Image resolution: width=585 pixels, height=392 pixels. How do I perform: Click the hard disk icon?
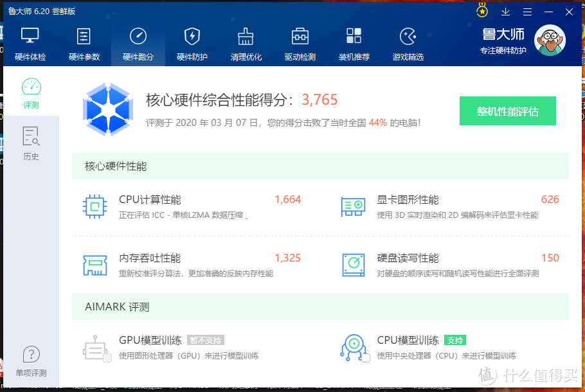coord(354,265)
